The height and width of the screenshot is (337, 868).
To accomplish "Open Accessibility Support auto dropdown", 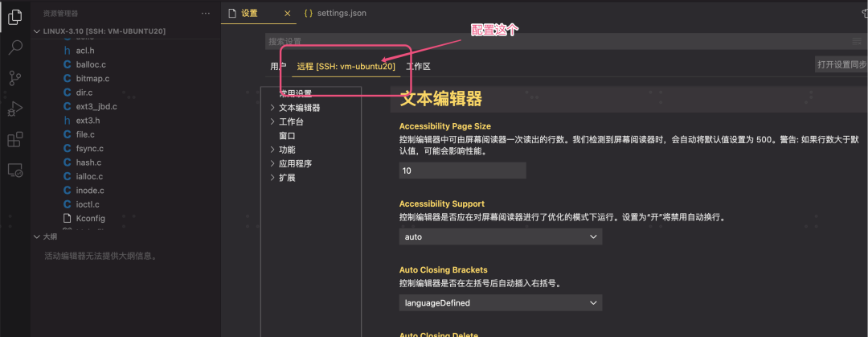I will pyautogui.click(x=501, y=236).
